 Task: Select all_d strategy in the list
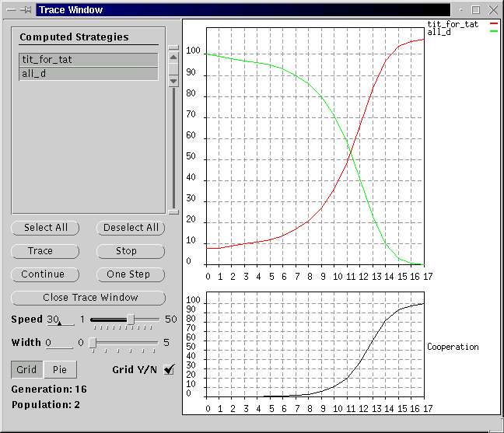(x=88, y=74)
